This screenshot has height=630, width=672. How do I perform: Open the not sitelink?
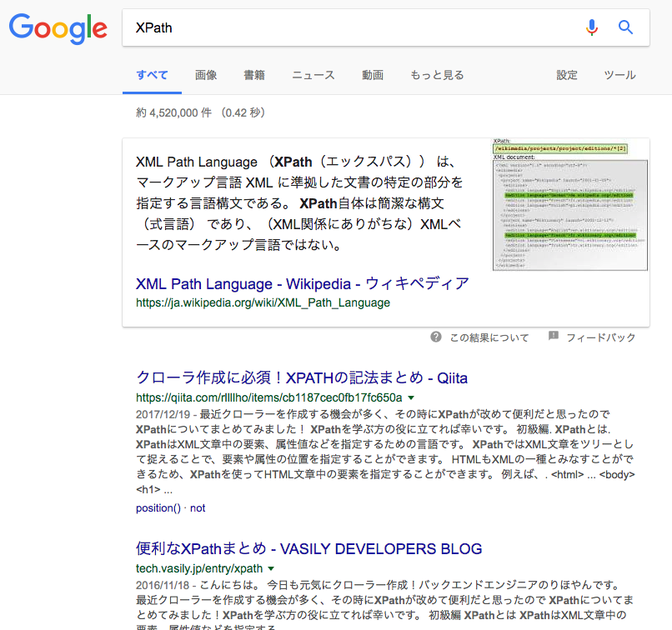[198, 508]
